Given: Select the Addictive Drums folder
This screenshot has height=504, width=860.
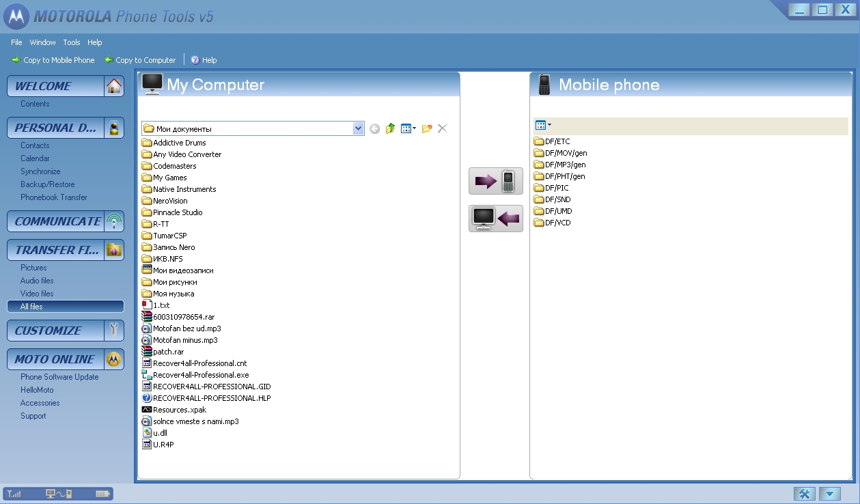Looking at the screenshot, I should [174, 143].
